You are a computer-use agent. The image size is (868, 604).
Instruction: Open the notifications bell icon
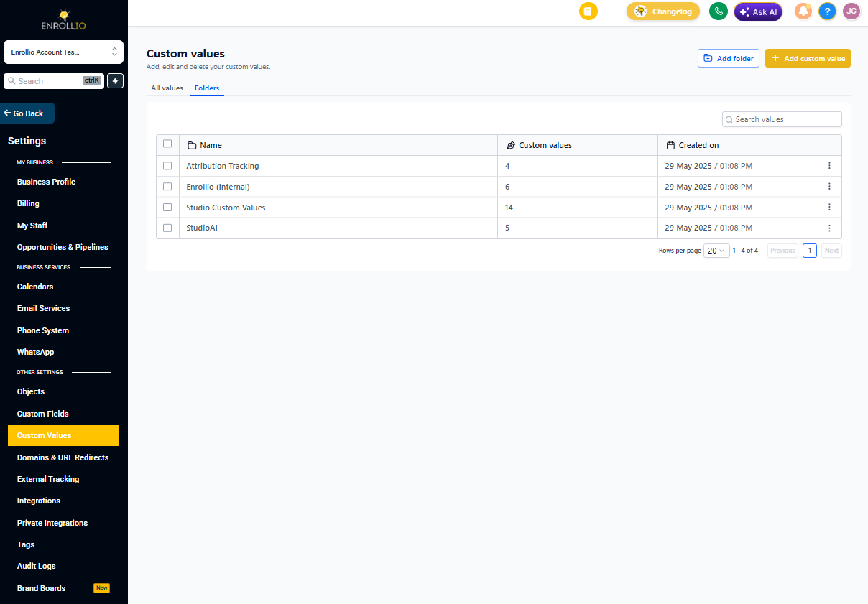[x=803, y=11]
